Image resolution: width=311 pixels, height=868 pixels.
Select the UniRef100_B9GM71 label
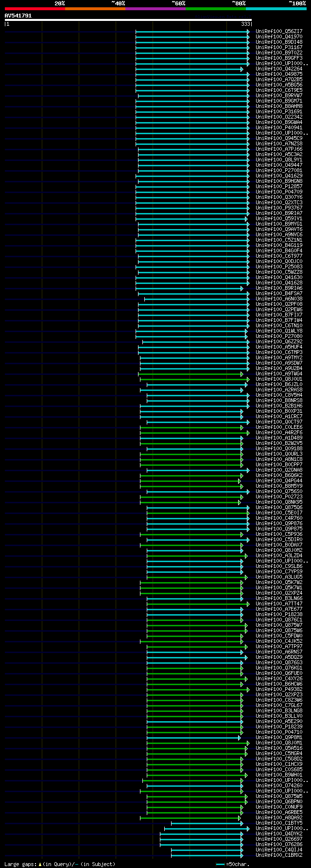[x=279, y=101]
